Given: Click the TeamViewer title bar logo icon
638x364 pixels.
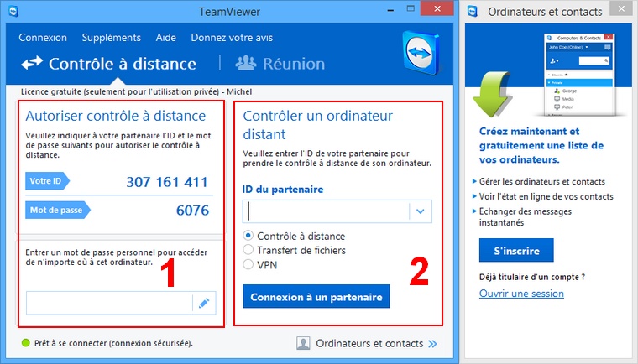Looking at the screenshot, I should click(13, 11).
